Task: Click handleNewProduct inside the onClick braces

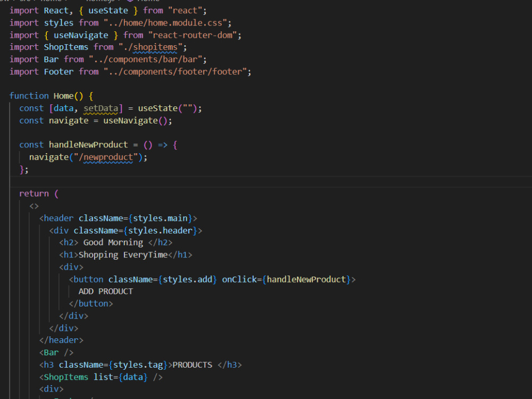Action: [x=306, y=280]
